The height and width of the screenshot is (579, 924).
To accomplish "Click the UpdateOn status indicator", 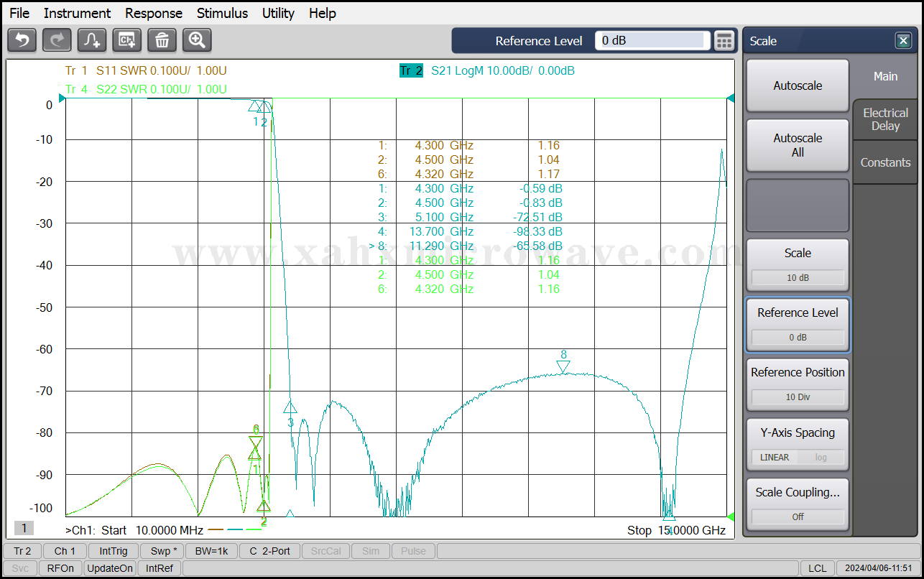I will coord(110,568).
